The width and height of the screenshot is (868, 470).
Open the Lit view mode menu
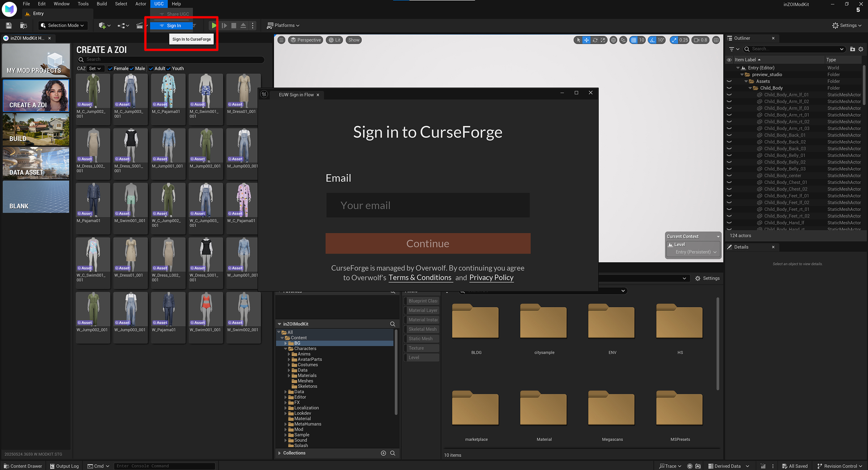335,40
